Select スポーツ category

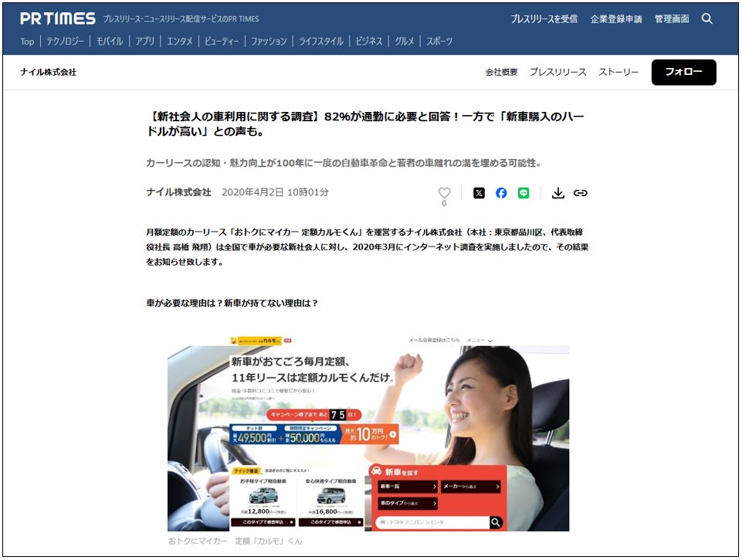(439, 42)
